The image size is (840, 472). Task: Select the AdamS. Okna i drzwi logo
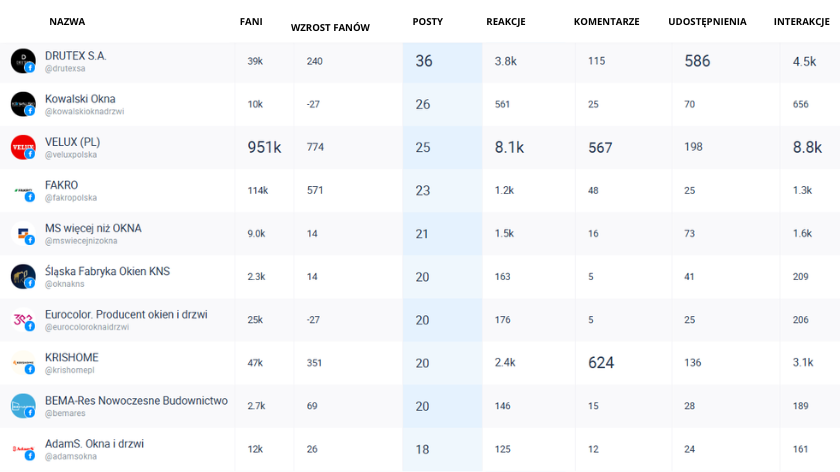coord(23,449)
